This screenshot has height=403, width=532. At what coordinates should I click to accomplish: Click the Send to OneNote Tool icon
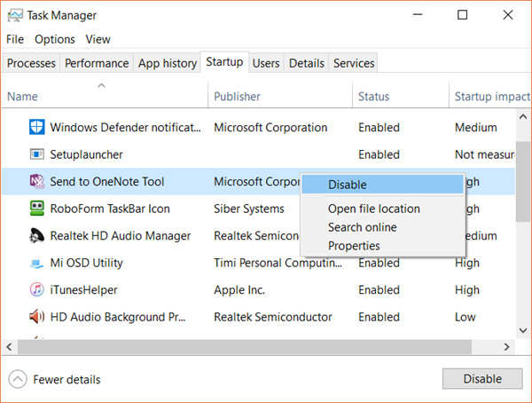coord(37,181)
